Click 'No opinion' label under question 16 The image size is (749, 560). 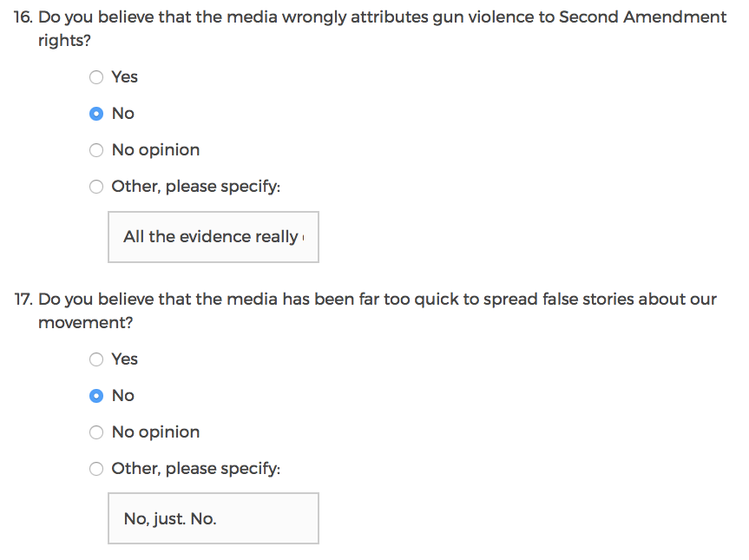[x=155, y=150]
